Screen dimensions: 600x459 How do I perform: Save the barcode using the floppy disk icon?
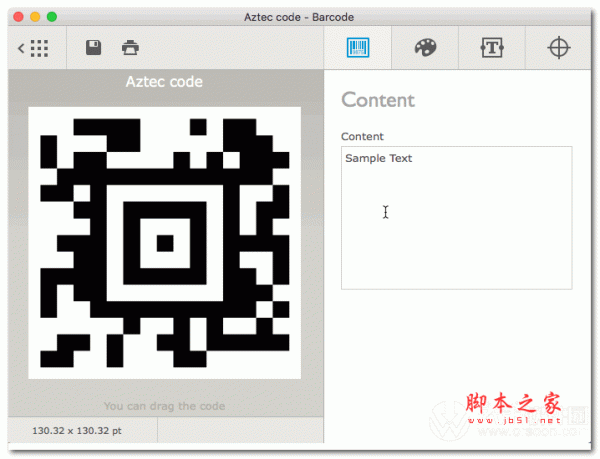(93, 48)
